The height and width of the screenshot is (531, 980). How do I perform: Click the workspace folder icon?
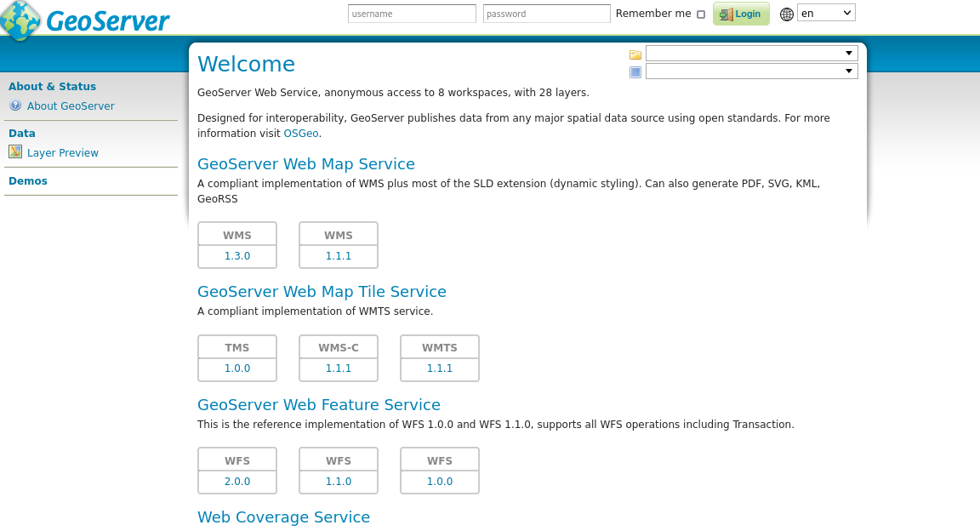tap(635, 54)
